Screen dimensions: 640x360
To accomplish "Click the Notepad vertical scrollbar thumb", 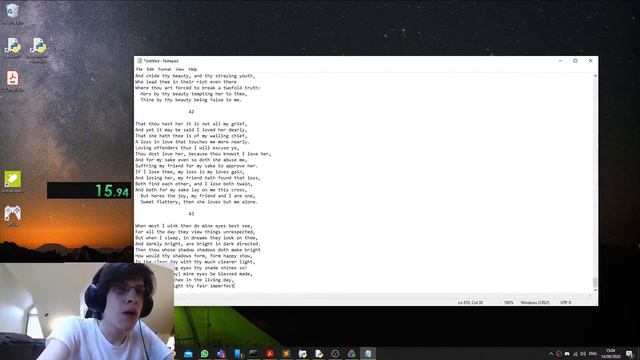I will (595, 282).
